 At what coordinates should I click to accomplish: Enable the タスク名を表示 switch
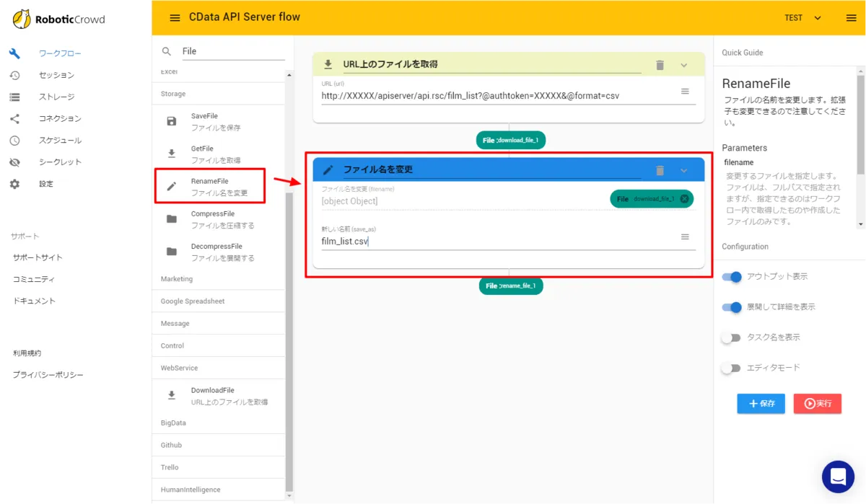732,337
